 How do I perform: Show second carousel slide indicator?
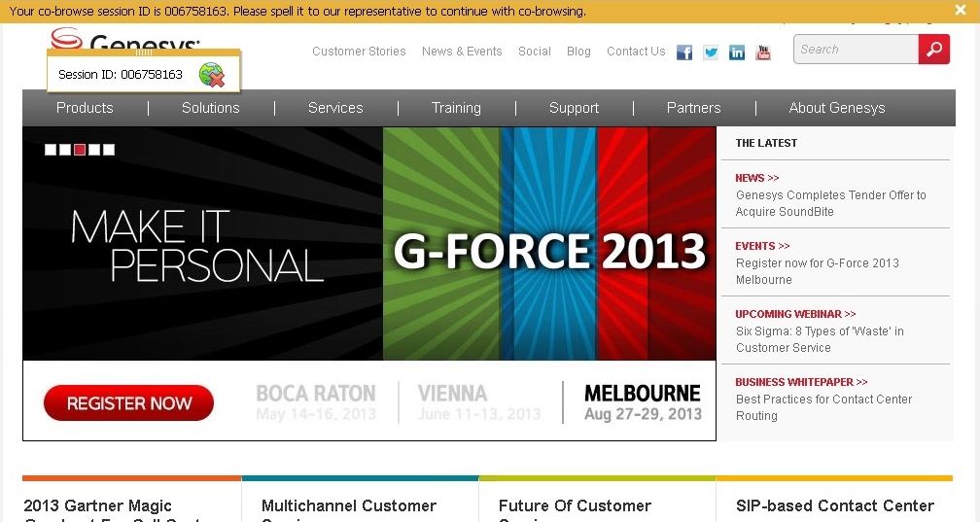click(65, 150)
